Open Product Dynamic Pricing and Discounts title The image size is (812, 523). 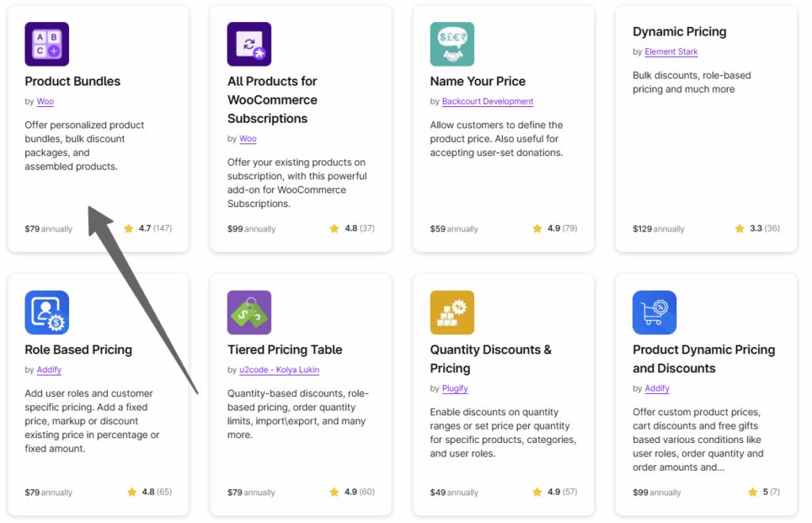point(704,359)
